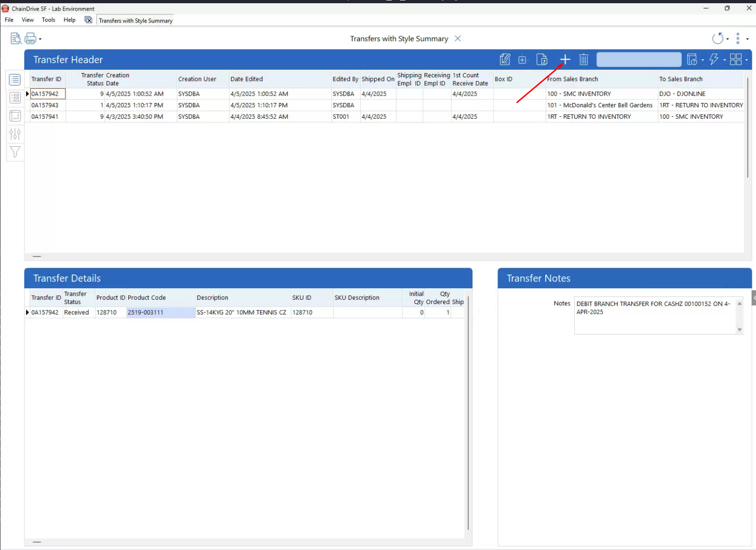756x550 pixels.
Task: Click the printer icon
Action: click(x=30, y=39)
